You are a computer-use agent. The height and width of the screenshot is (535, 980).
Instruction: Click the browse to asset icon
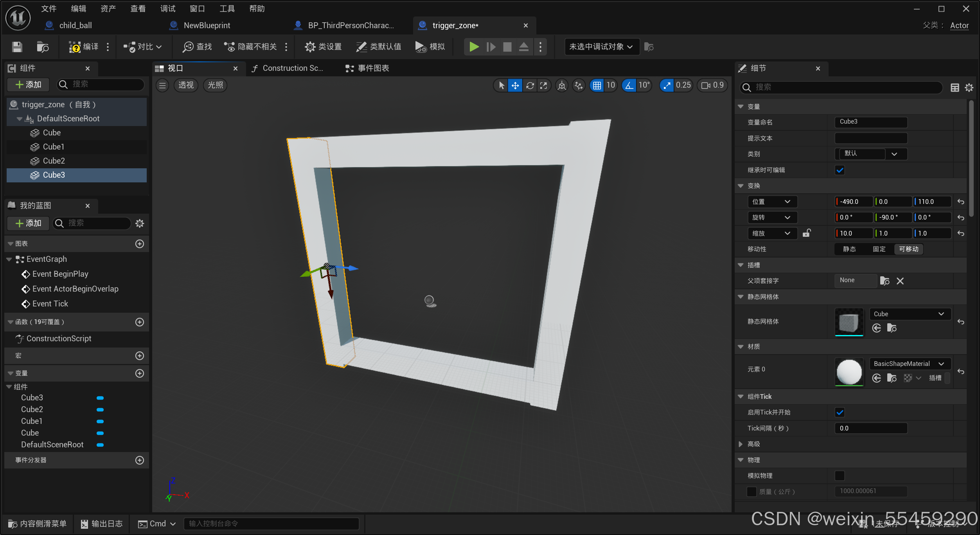coord(42,47)
